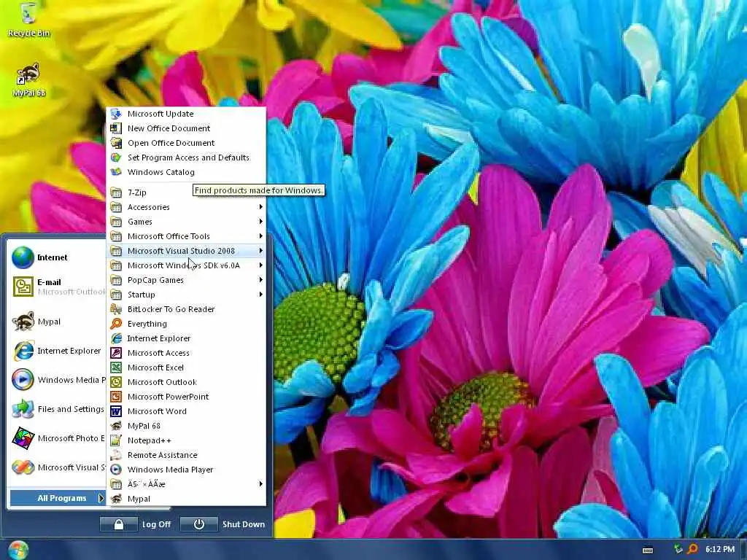Expand the Games submenu arrow

[x=260, y=222]
